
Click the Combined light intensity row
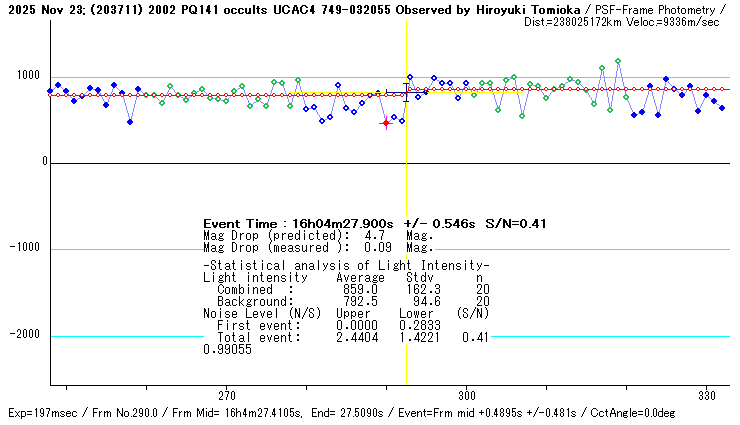[346, 288]
